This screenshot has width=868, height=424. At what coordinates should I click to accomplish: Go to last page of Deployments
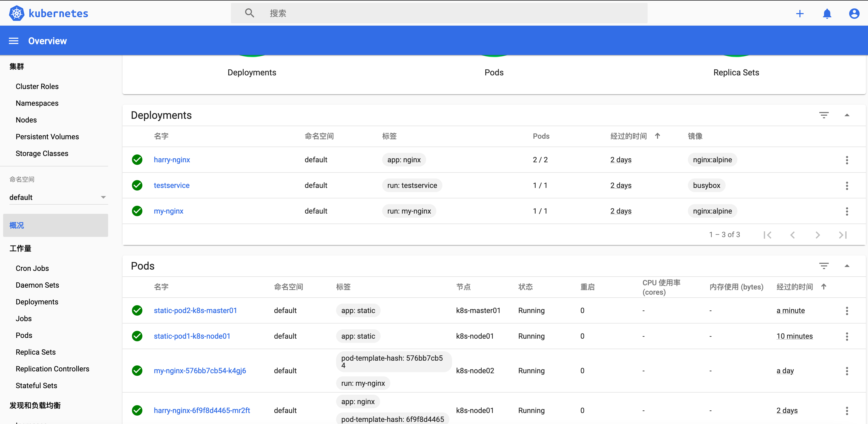click(843, 235)
